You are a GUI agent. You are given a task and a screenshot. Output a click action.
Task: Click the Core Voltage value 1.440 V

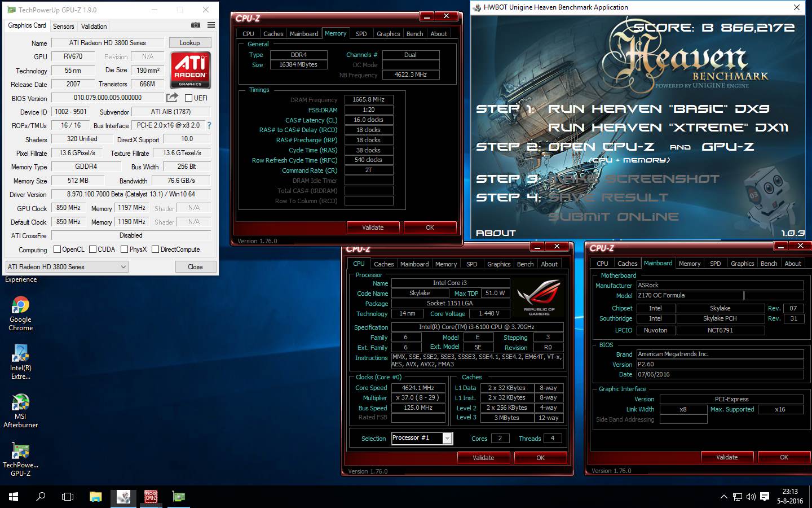click(489, 313)
